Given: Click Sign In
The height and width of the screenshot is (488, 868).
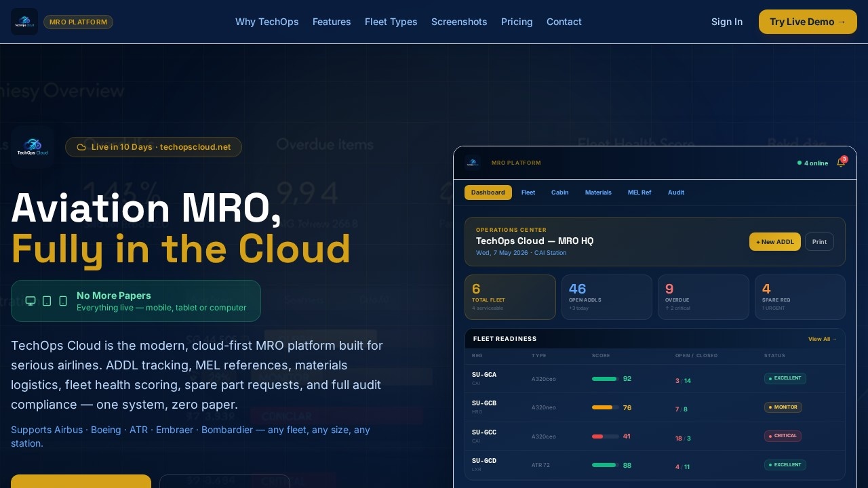Looking at the screenshot, I should click(x=727, y=22).
